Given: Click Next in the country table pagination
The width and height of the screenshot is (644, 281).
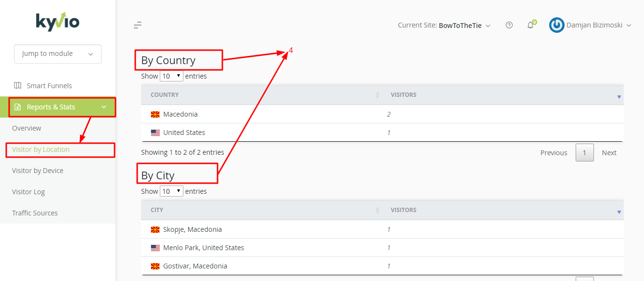Looking at the screenshot, I should [609, 153].
